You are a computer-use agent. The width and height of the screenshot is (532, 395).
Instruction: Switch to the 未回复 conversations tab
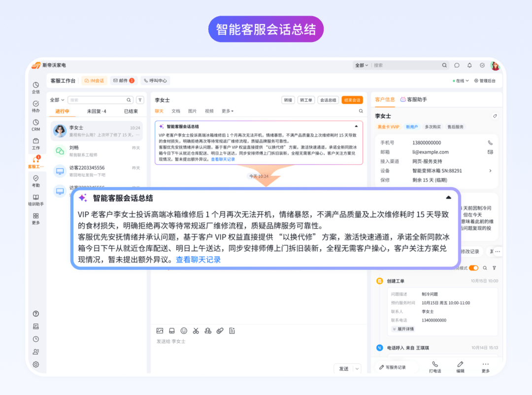pyautogui.click(x=97, y=111)
